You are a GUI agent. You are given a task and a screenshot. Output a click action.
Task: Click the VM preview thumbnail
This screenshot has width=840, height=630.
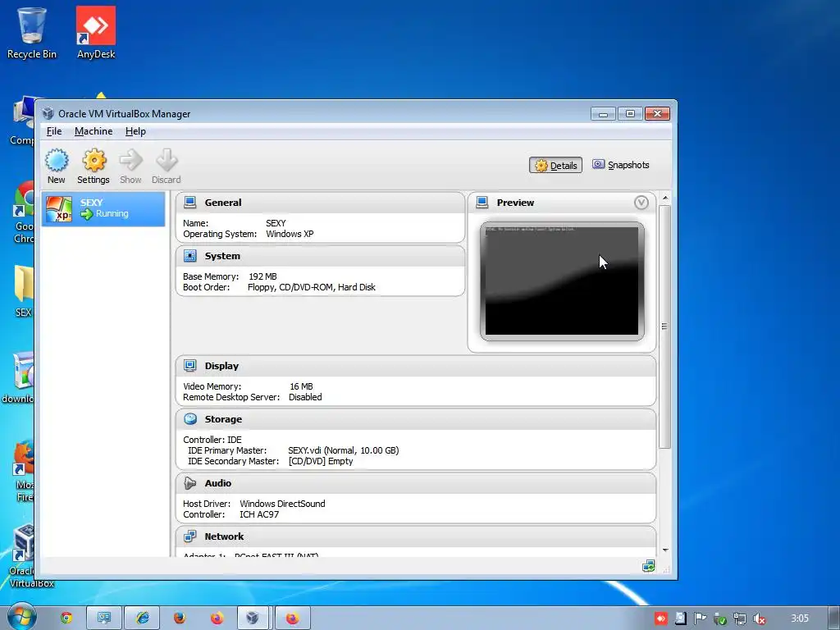[x=562, y=281]
